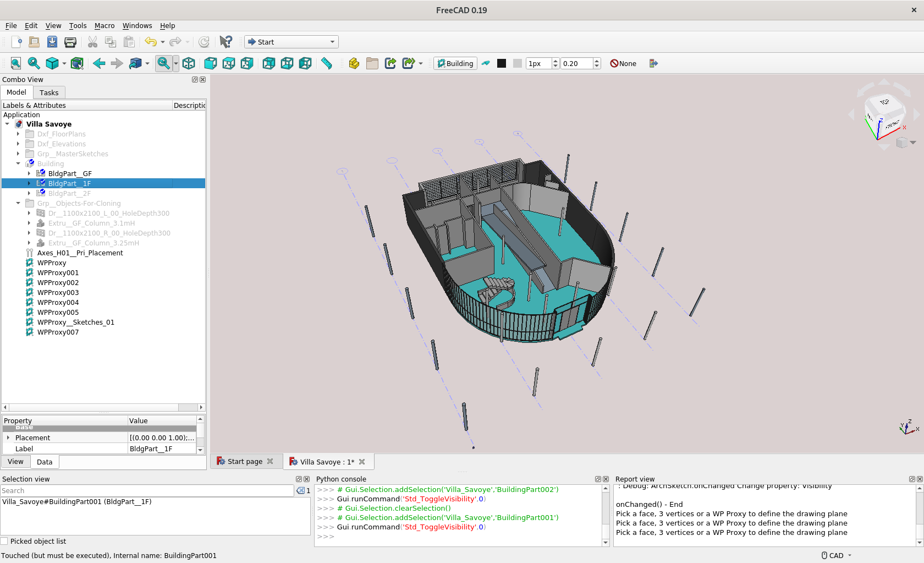The height and width of the screenshot is (563, 924).
Task: Open the Macro menu
Action: 105,26
